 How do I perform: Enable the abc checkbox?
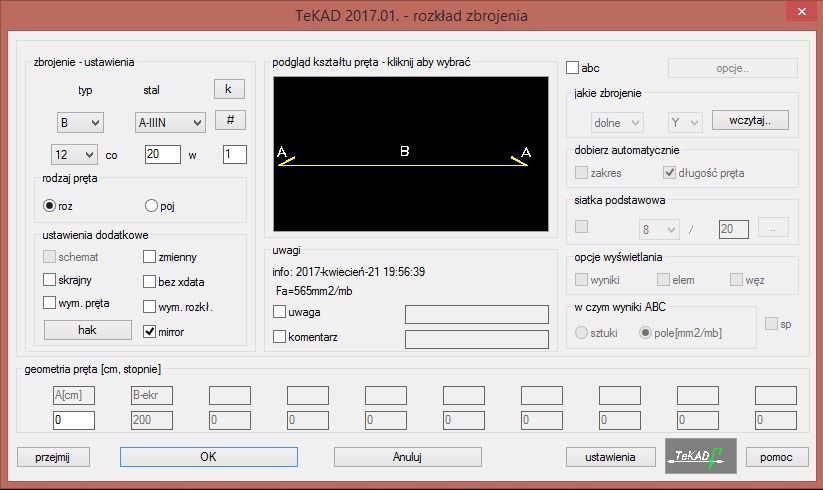tap(573, 68)
